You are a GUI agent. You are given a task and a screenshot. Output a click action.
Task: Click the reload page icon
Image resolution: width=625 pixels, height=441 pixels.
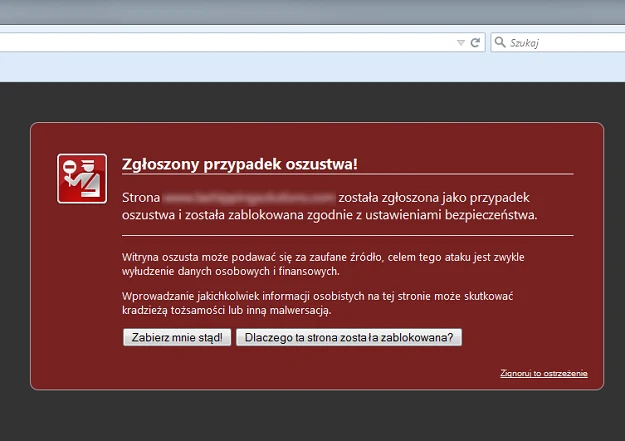point(475,43)
